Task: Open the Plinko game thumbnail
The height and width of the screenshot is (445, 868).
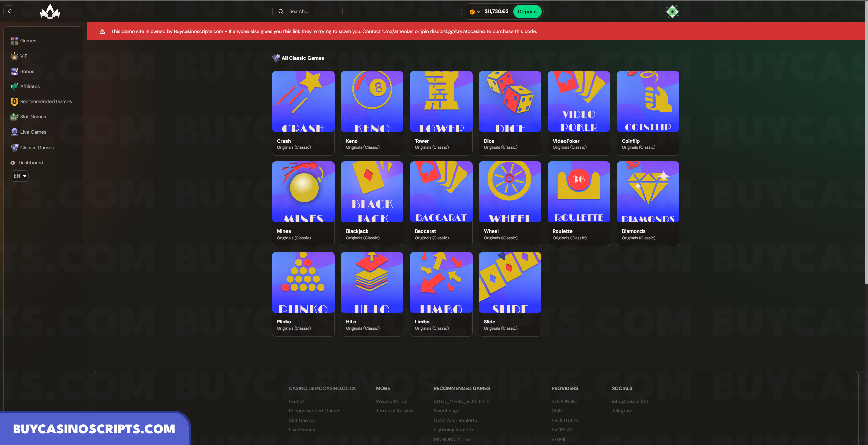Action: [x=303, y=282]
